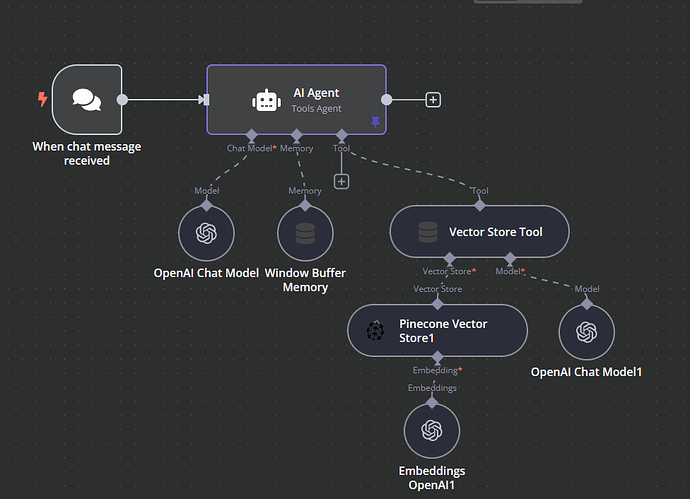
Task: Select the Vector Store Tool node
Action: (480, 231)
